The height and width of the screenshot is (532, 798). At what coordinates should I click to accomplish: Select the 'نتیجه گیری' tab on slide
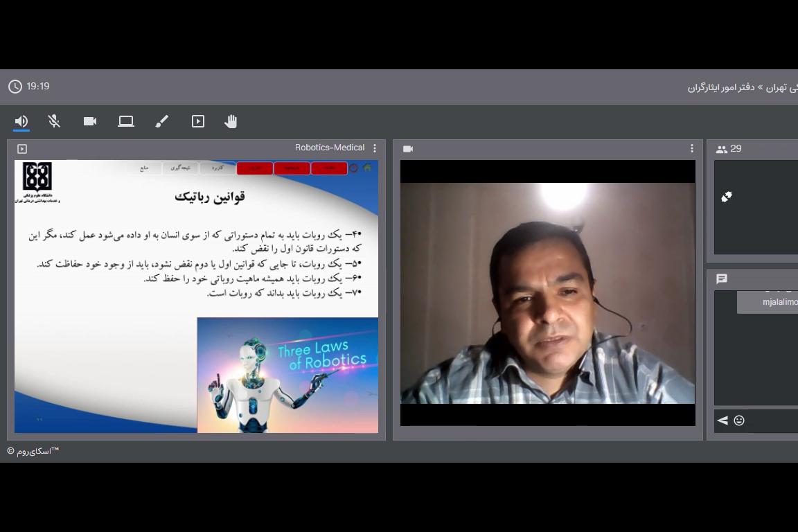click(x=181, y=168)
